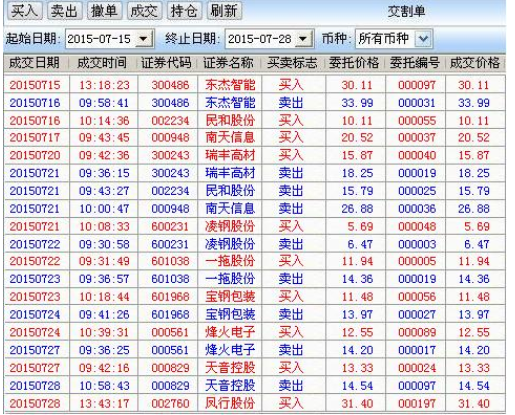The width and height of the screenshot is (515, 415).
Task: Select the 凤行股份 buy entry
Action: coord(230,403)
